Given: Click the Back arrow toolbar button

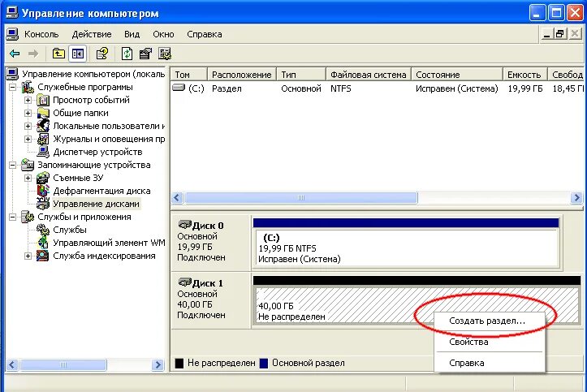Looking at the screenshot, I should click(15, 54).
